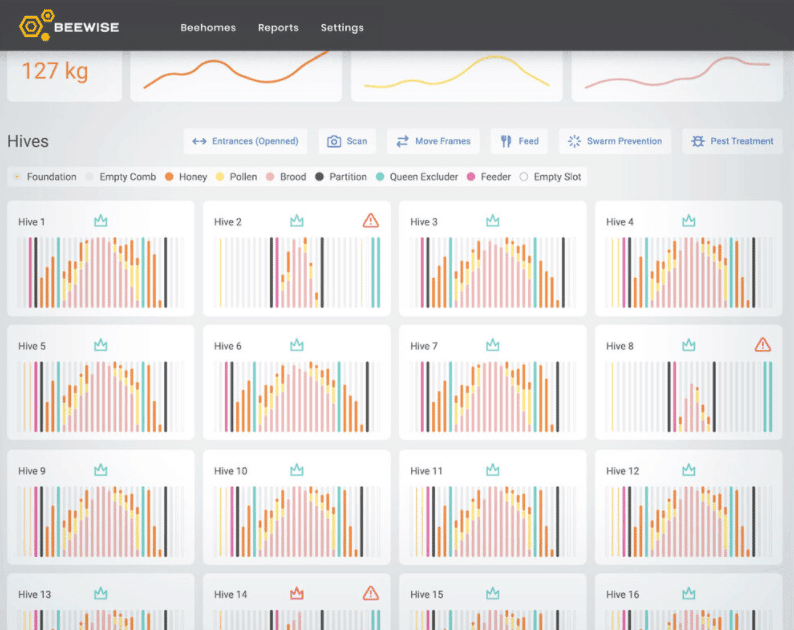Open the Hive 1 frame chart

100,272
